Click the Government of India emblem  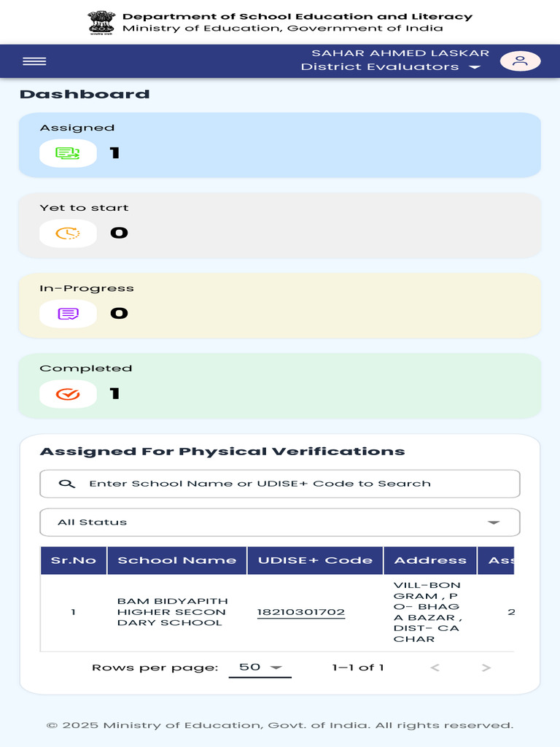[101, 23]
